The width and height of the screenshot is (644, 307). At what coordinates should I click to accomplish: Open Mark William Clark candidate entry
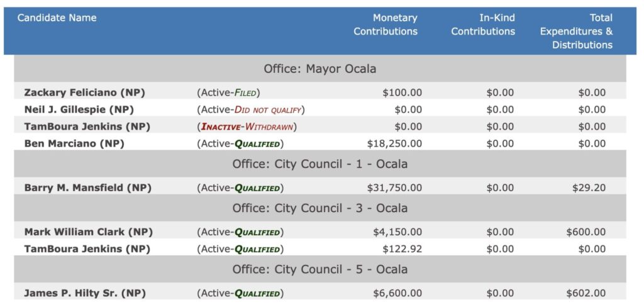88,232
